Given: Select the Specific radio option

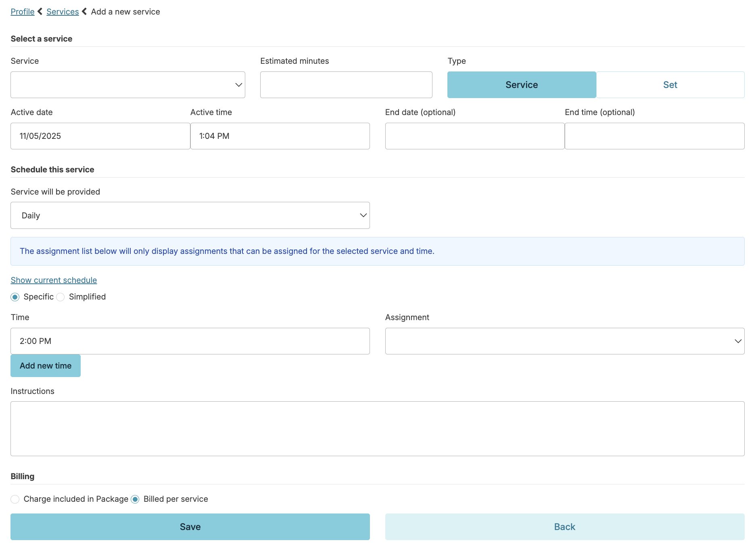Looking at the screenshot, I should coord(15,297).
